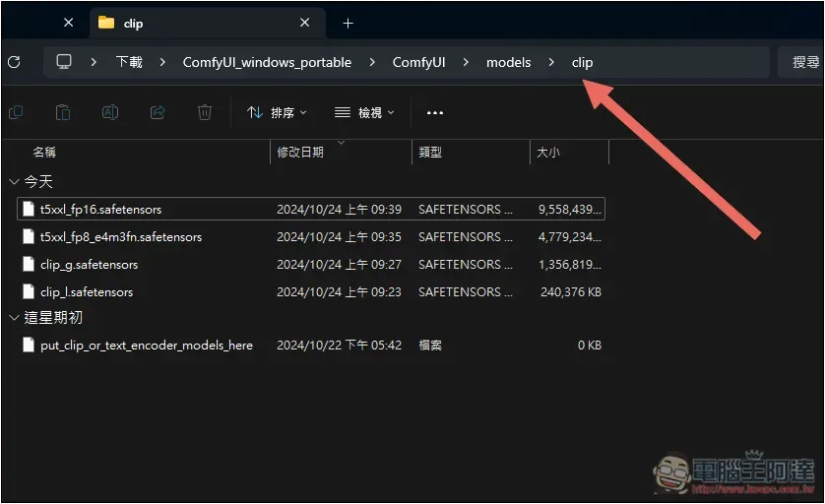Click the 搜尋 search box
This screenshot has width=825, height=504.
click(804, 62)
